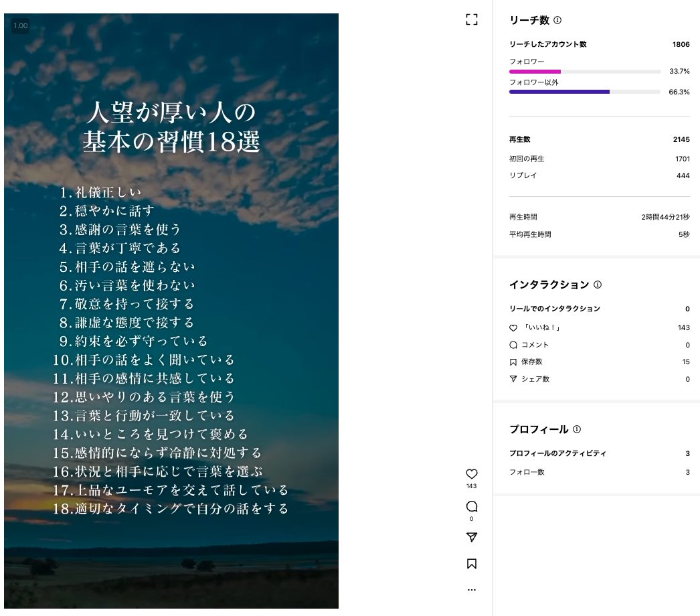
Task: Click the 平均再生時間 label
Action: click(530, 234)
